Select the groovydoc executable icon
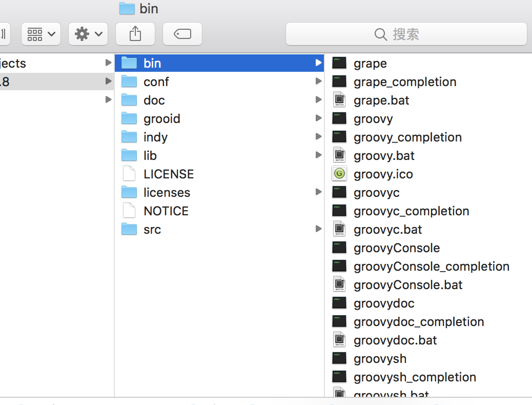 click(x=339, y=303)
